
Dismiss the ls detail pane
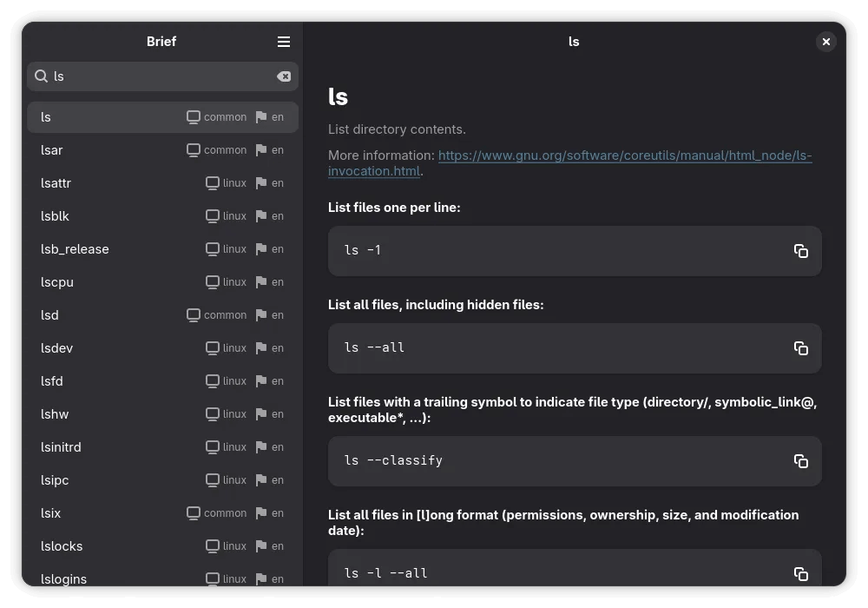coord(825,41)
